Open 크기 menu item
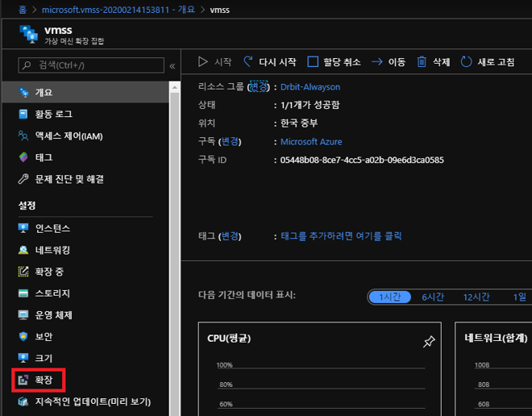The image size is (532, 416). click(85, 358)
